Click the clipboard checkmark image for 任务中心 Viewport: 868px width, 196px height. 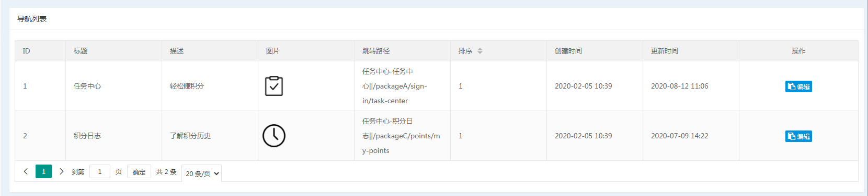[x=274, y=86]
